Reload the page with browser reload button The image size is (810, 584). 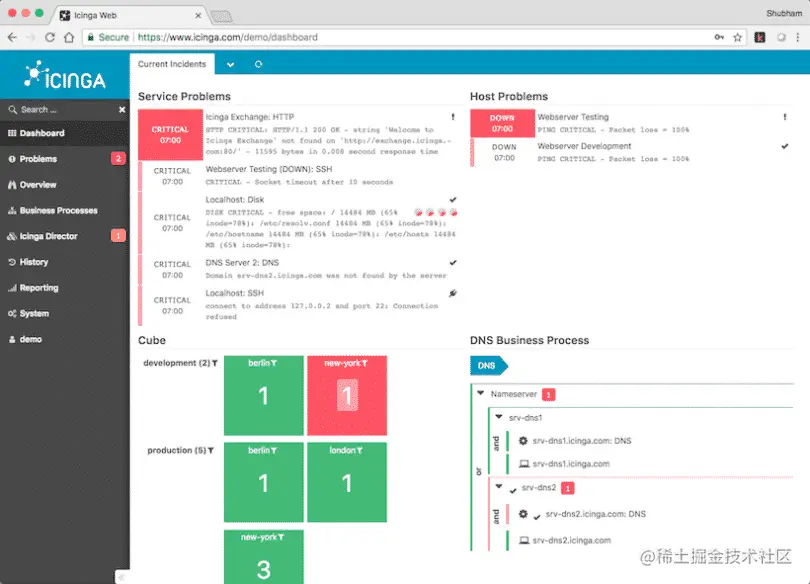(x=50, y=37)
